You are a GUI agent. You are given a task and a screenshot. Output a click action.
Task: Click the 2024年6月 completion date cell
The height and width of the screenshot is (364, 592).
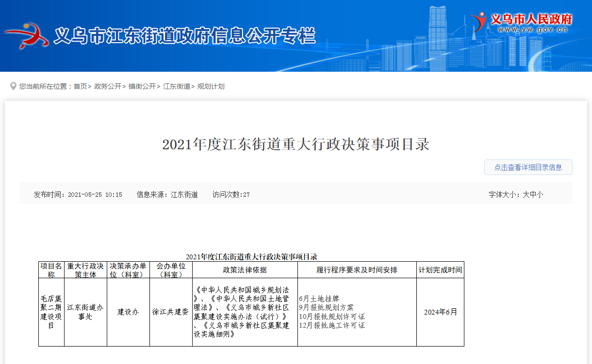440,312
